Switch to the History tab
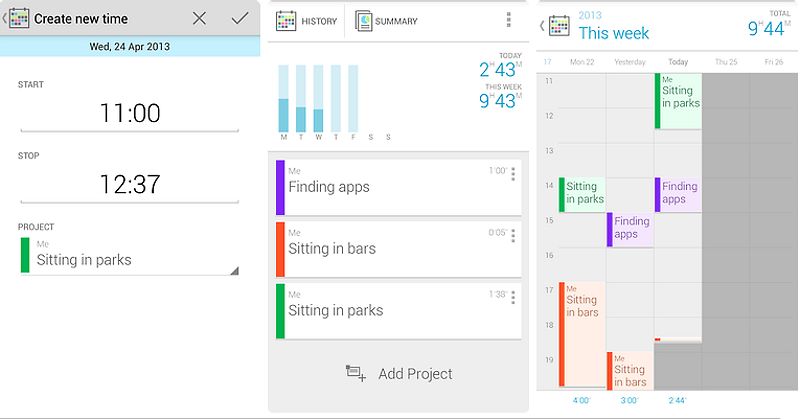The image size is (800, 419). (x=306, y=21)
